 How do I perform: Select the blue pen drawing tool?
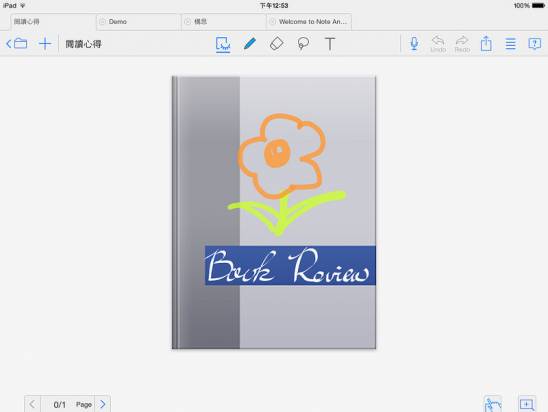click(x=250, y=44)
